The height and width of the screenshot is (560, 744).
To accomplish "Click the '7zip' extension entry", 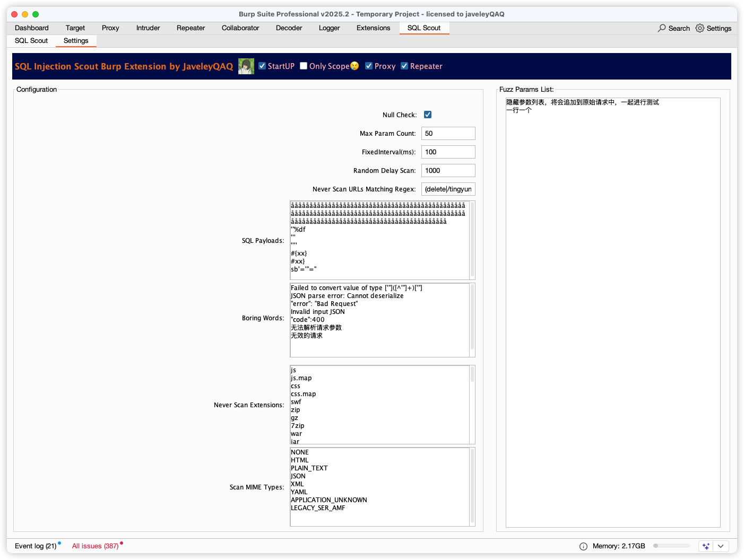I will 298,426.
